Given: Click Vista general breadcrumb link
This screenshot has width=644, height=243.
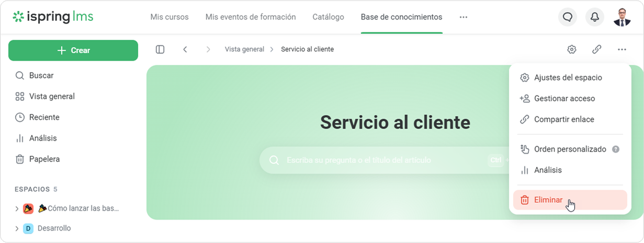Looking at the screenshot, I should point(244,49).
